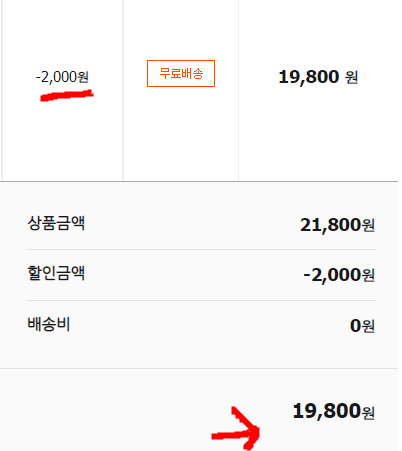Click the empty area below the 배송비 row
The image size is (402, 451).
(x=199, y=352)
